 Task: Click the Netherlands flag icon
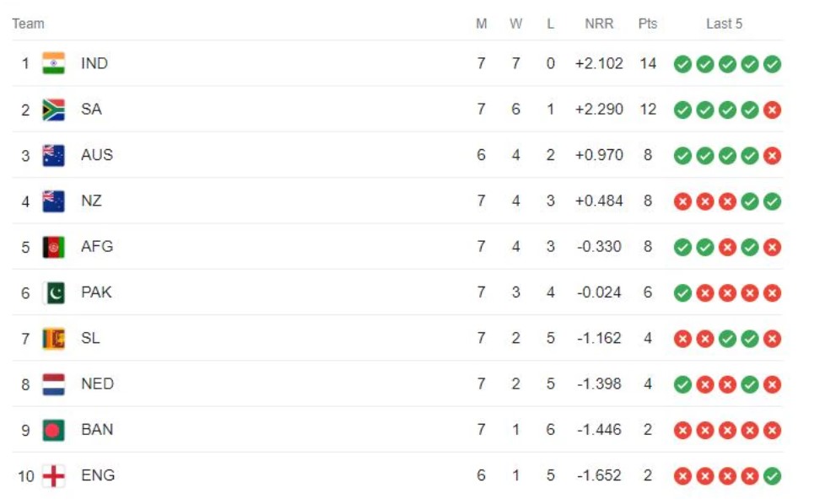53,384
